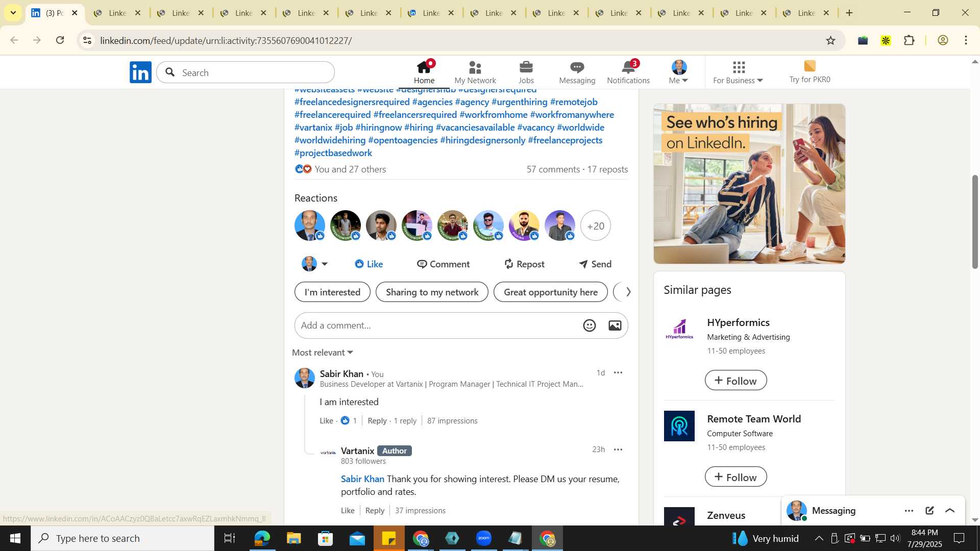Screen dimensions: 980x551
Task: Reply to the Vartanix reply
Action: coord(375,510)
